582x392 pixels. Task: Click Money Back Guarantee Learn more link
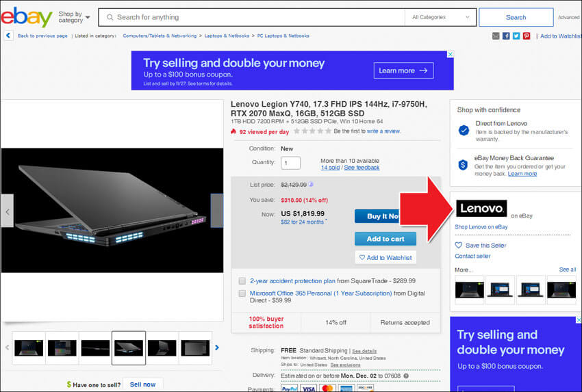tap(522, 174)
